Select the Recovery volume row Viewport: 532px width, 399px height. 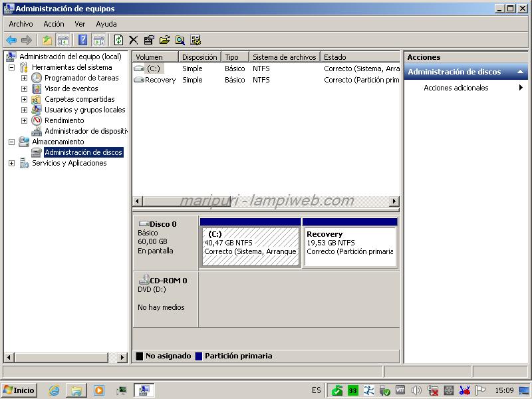pyautogui.click(x=267, y=80)
